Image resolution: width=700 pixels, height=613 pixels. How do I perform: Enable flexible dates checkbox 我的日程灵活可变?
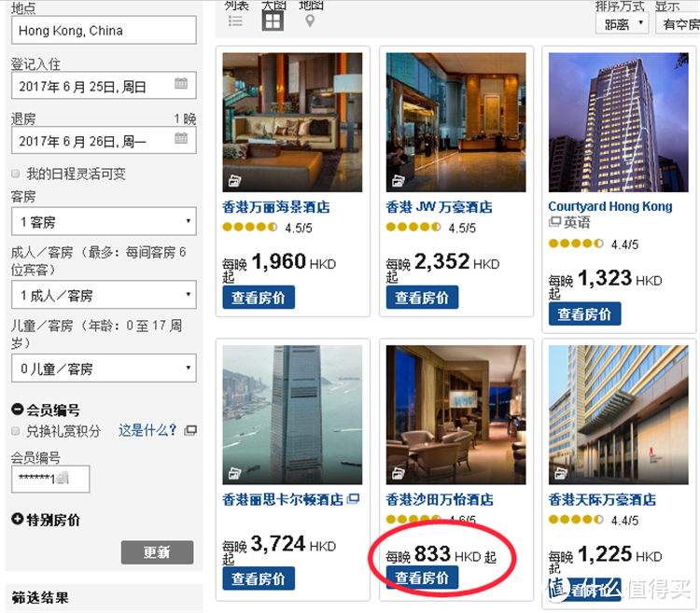pos(16,174)
